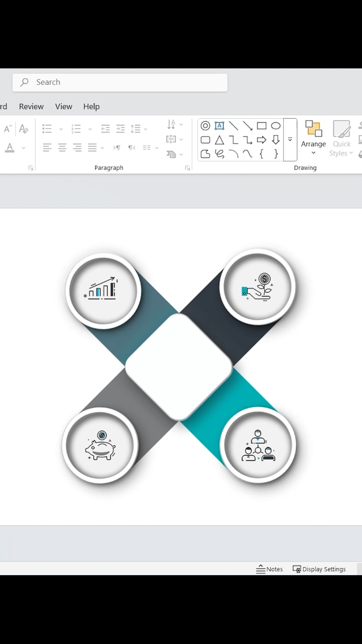Choose the Arrow line tool
Screen dimensions: 362x644
click(248, 125)
